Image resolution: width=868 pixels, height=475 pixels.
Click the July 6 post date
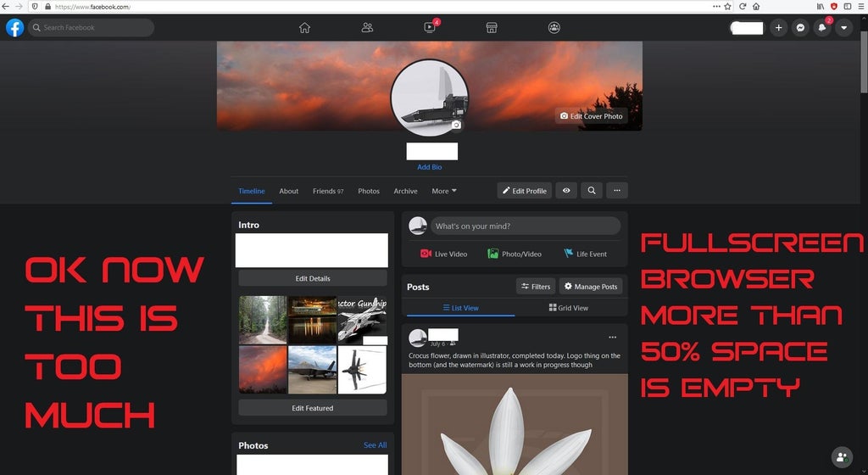pyautogui.click(x=437, y=344)
